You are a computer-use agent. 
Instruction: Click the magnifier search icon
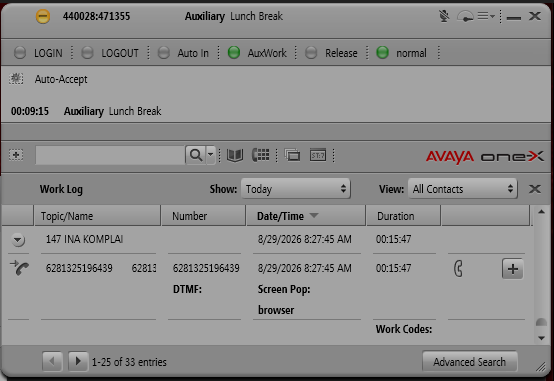point(196,155)
